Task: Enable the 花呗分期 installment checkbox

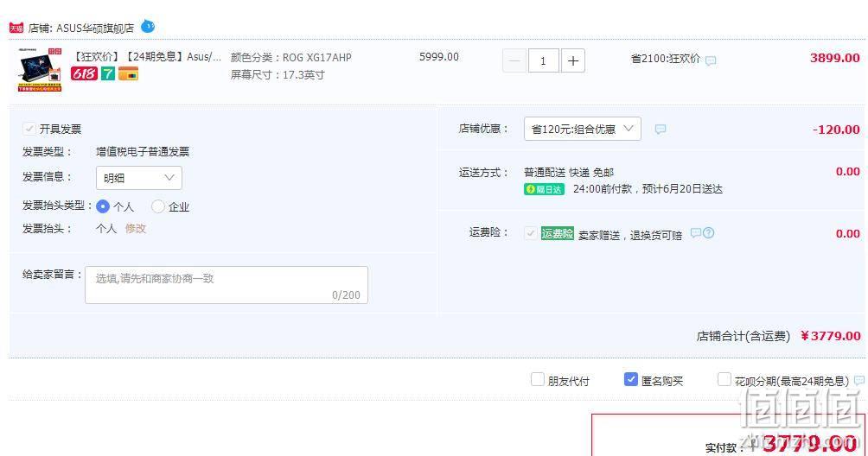Action: pyautogui.click(x=724, y=379)
